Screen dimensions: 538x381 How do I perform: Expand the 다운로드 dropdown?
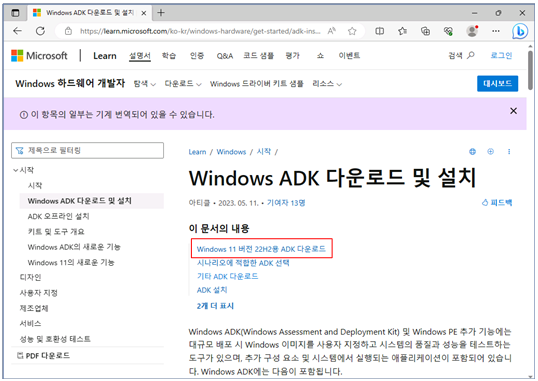[183, 84]
